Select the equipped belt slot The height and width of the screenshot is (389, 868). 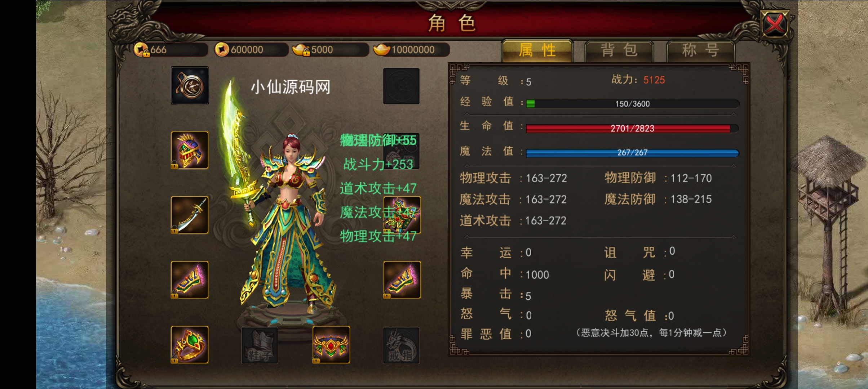point(331,345)
